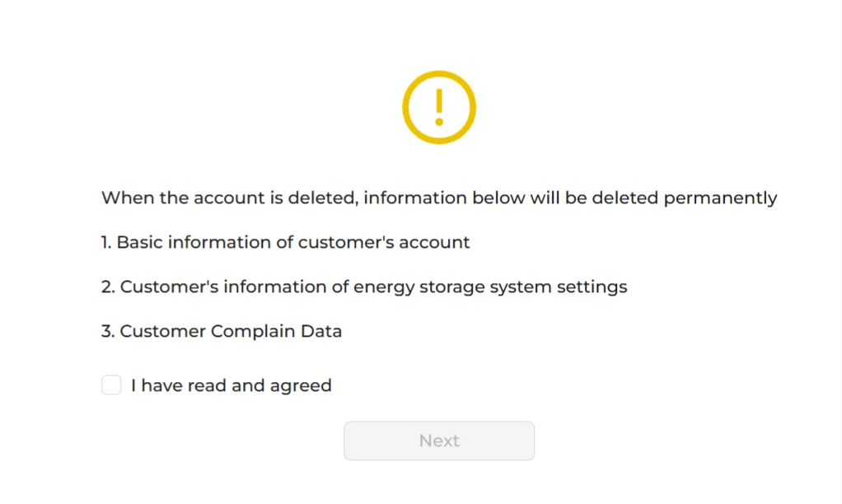This screenshot has width=842, height=504.
Task: Tick the "I have read and agreed" checkbox
Action: click(x=112, y=385)
